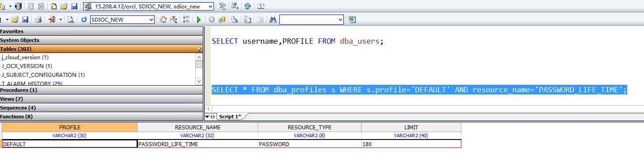The height and width of the screenshot is (166, 644).
Task: Collapse the Tables (302) section
Action: 101,49
